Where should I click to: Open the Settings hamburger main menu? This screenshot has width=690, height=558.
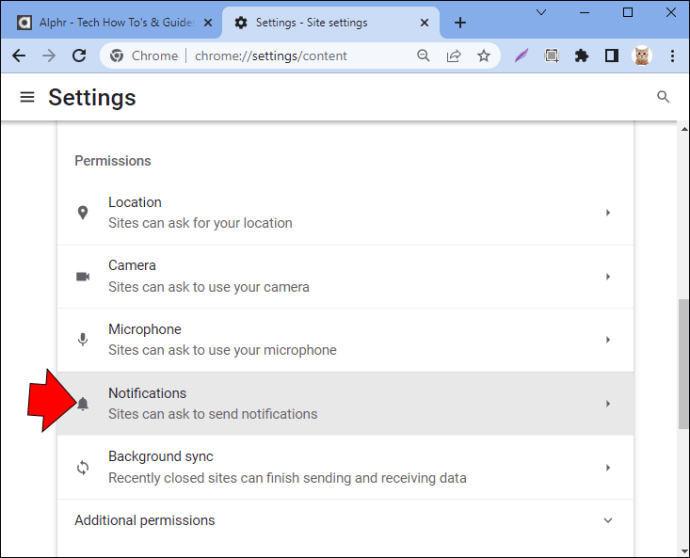tap(27, 97)
